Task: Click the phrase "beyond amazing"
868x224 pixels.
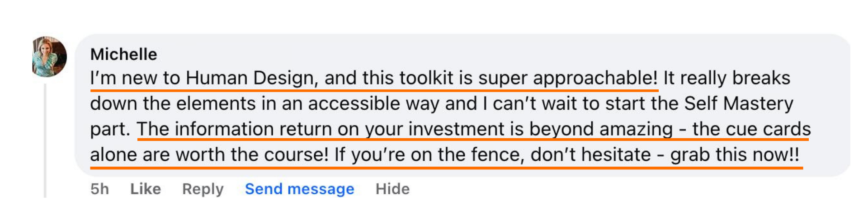Action: pos(601,130)
